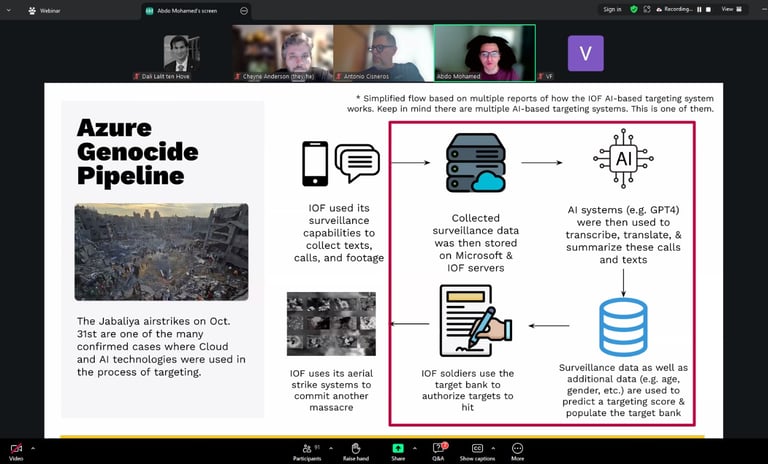The height and width of the screenshot is (464, 768).
Task: Click the aerial footage grid image on the slide
Action: pyautogui.click(x=331, y=324)
